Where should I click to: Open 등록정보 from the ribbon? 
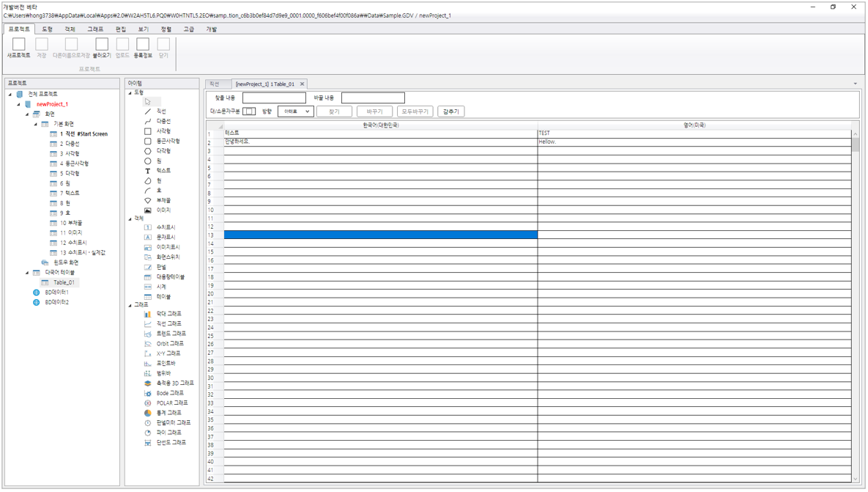[143, 48]
